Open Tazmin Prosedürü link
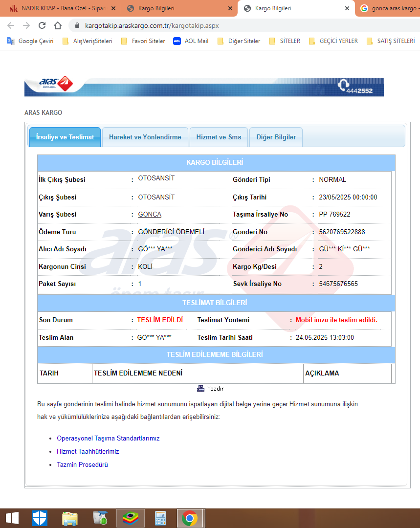420x528 pixels. (x=82, y=465)
